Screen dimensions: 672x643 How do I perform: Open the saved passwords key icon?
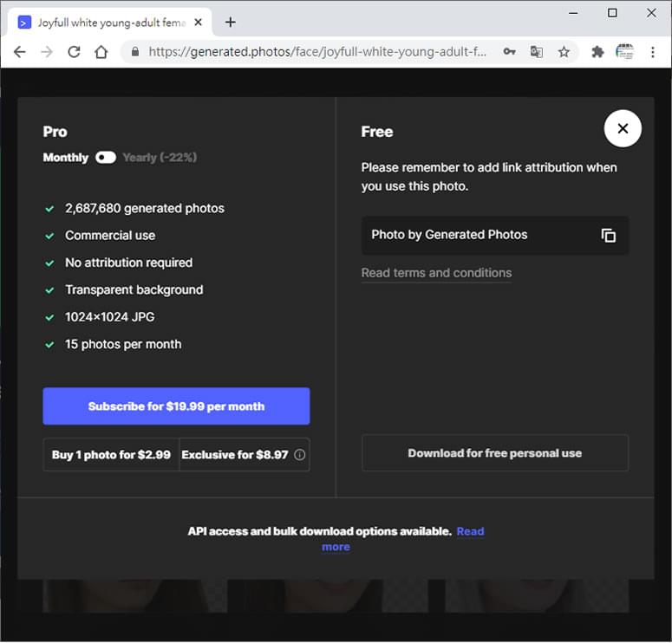[x=509, y=52]
